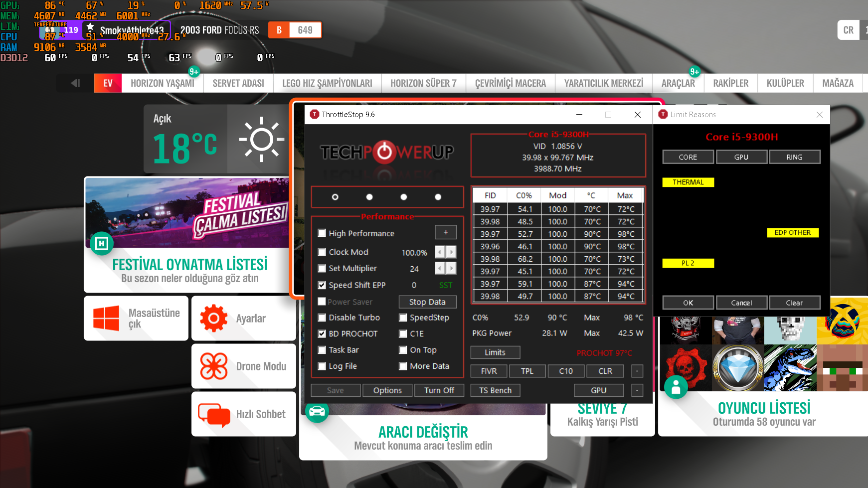Increase Clock Mod with right arrow

tap(451, 252)
